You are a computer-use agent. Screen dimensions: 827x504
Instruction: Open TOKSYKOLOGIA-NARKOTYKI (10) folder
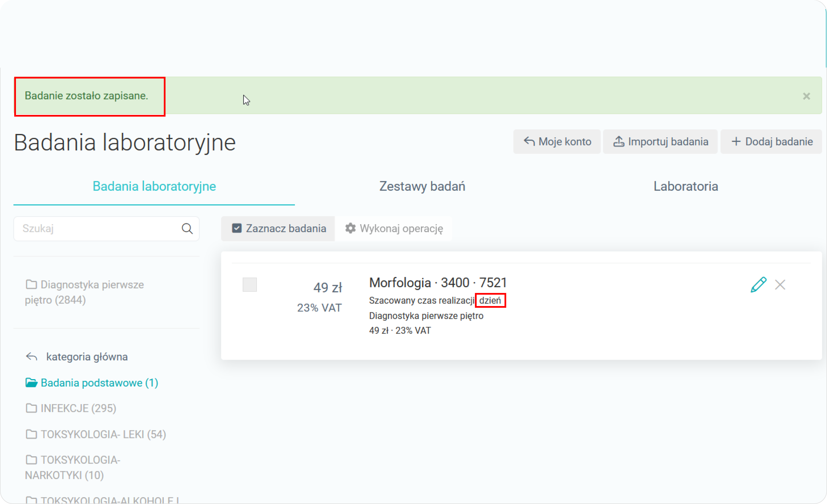(73, 467)
